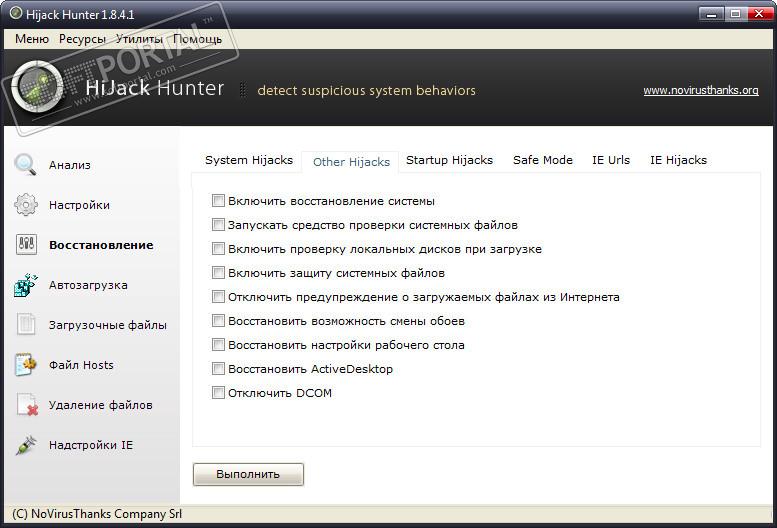Open Загрузочные файлы section
The height and width of the screenshot is (528, 777).
[x=108, y=325]
